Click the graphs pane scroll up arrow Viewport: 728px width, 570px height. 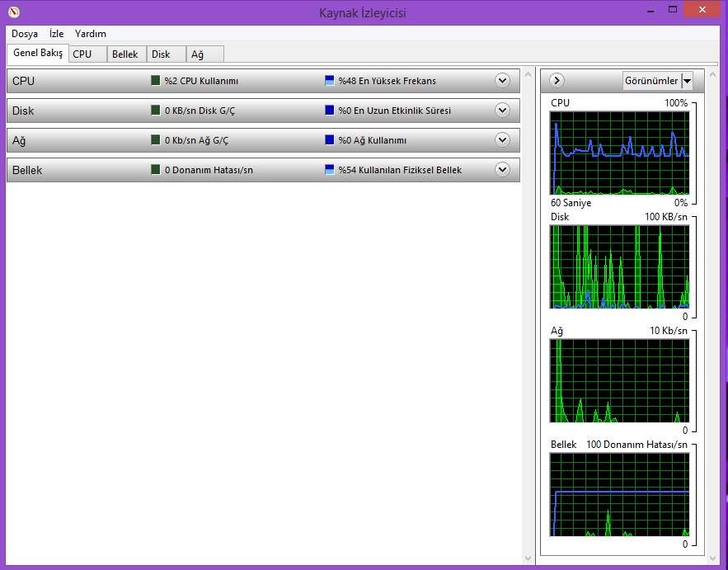pos(713,74)
